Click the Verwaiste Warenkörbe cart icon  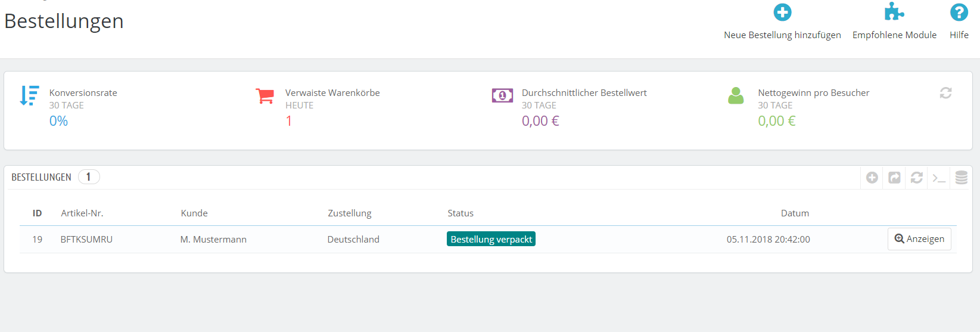(x=265, y=95)
